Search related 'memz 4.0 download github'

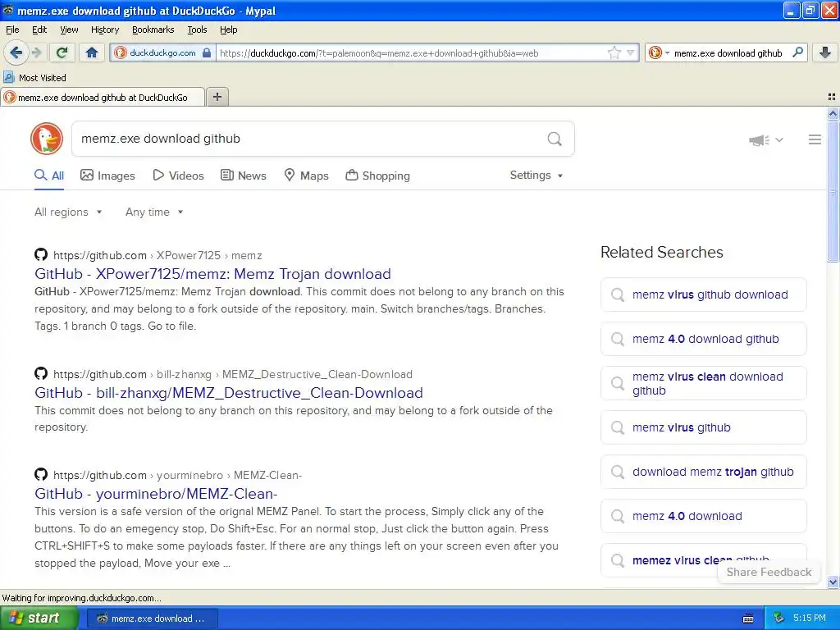click(703, 339)
